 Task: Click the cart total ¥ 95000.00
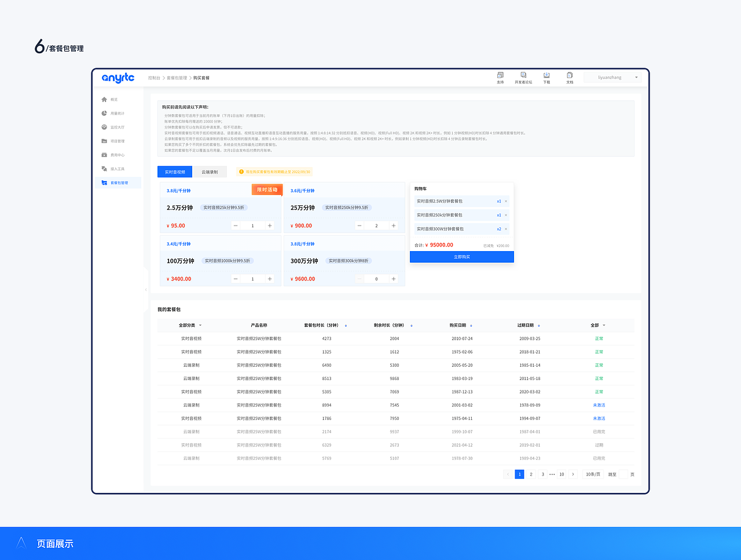439,245
